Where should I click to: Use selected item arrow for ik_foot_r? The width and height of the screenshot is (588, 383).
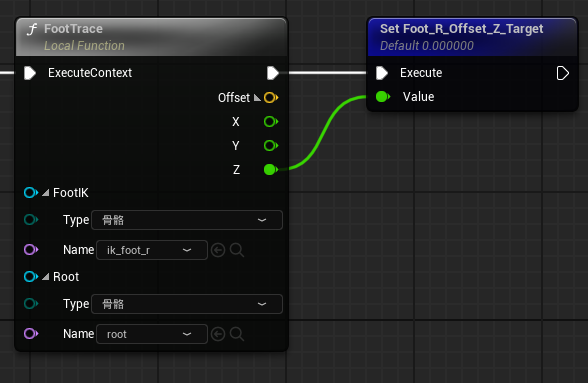point(218,250)
